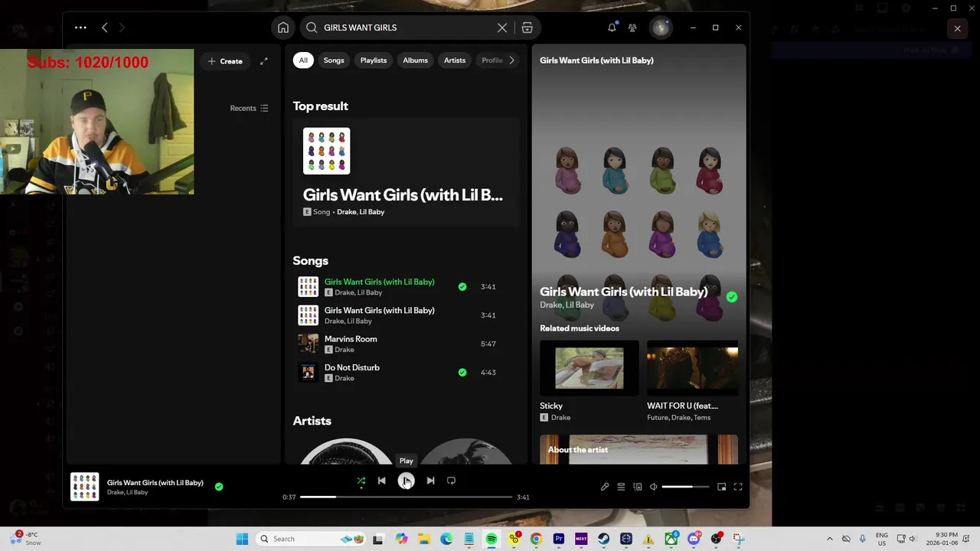The image size is (980, 551).
Task: Select the Do Not Disturb song
Action: pos(405,373)
